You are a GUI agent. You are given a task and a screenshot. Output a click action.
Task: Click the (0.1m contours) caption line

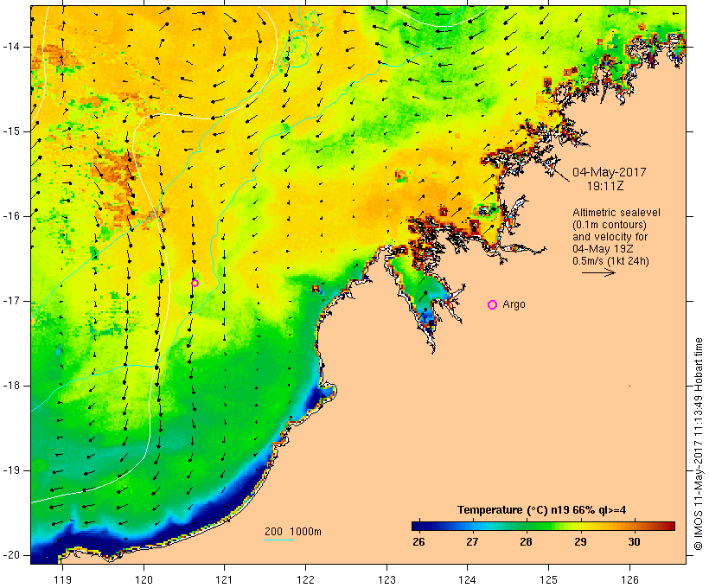pos(609,224)
